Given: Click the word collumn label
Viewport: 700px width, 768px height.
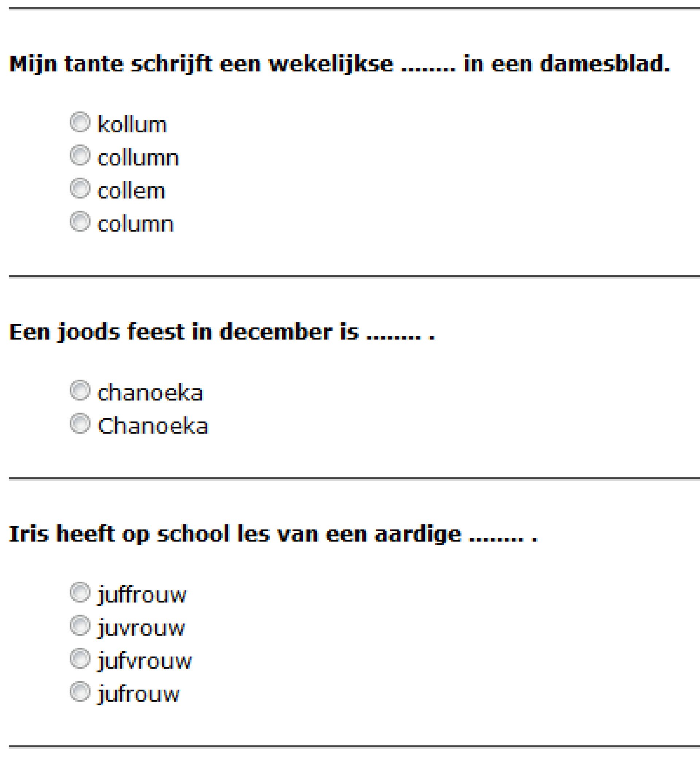Looking at the screenshot, I should (138, 158).
